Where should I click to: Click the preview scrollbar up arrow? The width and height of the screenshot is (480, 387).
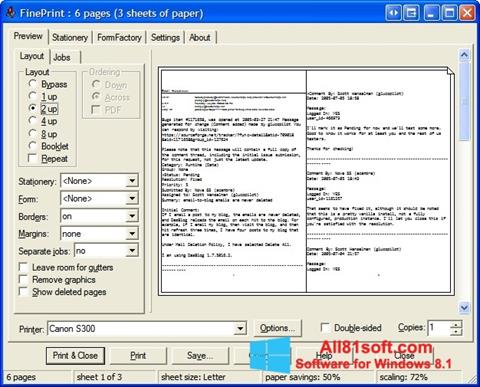[x=464, y=55]
